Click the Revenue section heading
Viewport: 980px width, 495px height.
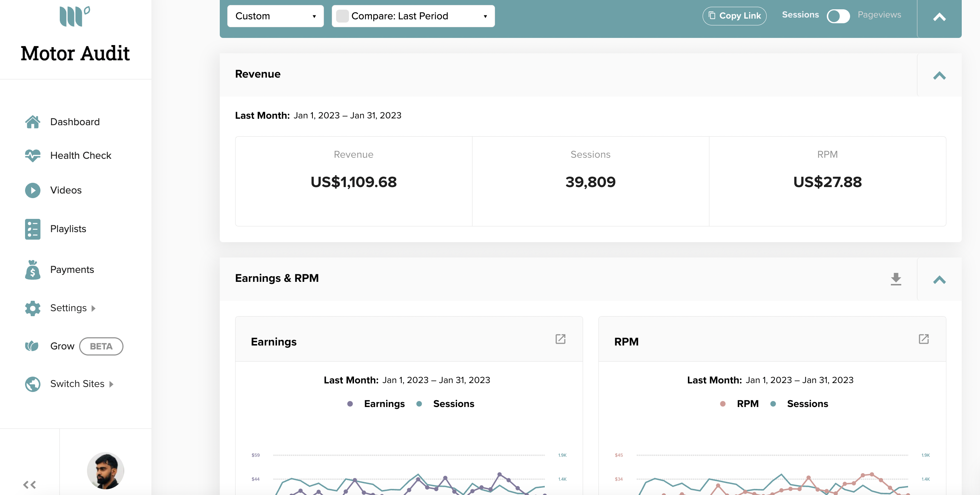pyautogui.click(x=258, y=74)
